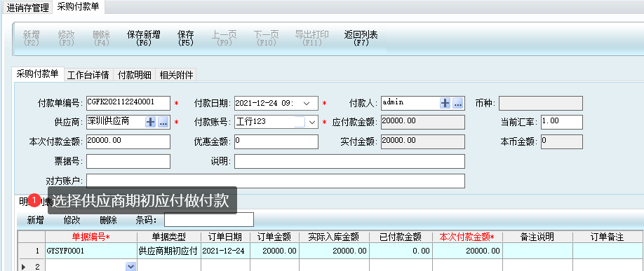Open the ellipsis lookup beside 深圳供应商
Viewport: 644px width, 271px height.
tap(163, 122)
